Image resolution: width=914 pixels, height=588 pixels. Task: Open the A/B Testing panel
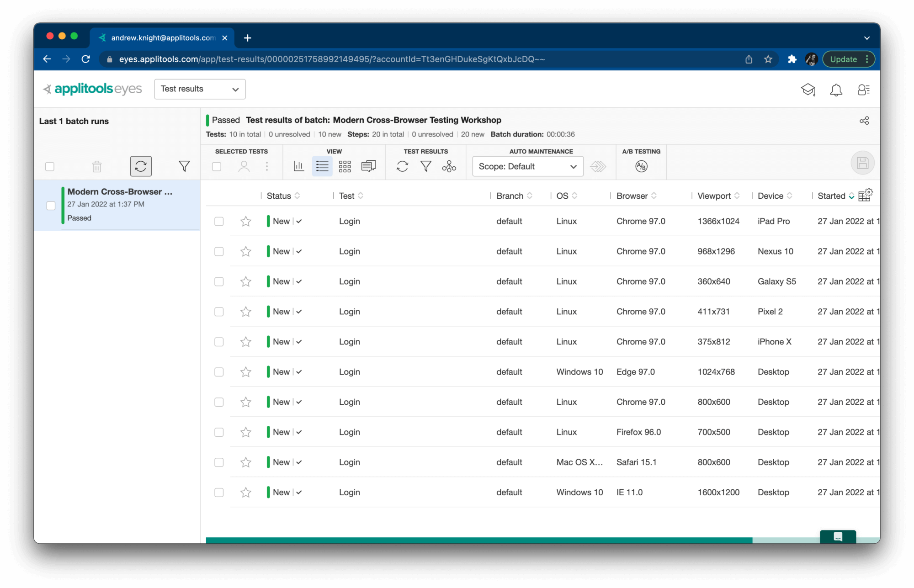click(641, 166)
